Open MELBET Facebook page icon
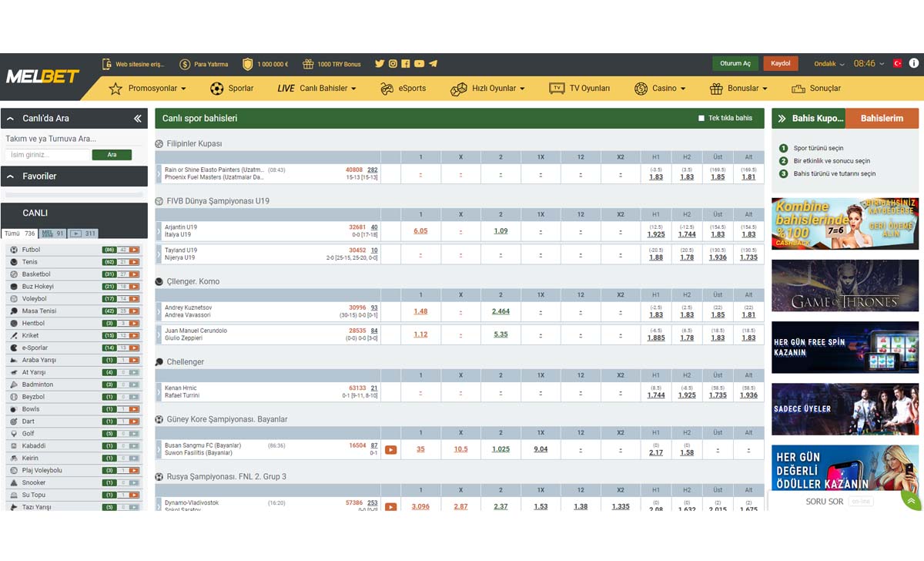This screenshot has width=924, height=561. pos(406,64)
